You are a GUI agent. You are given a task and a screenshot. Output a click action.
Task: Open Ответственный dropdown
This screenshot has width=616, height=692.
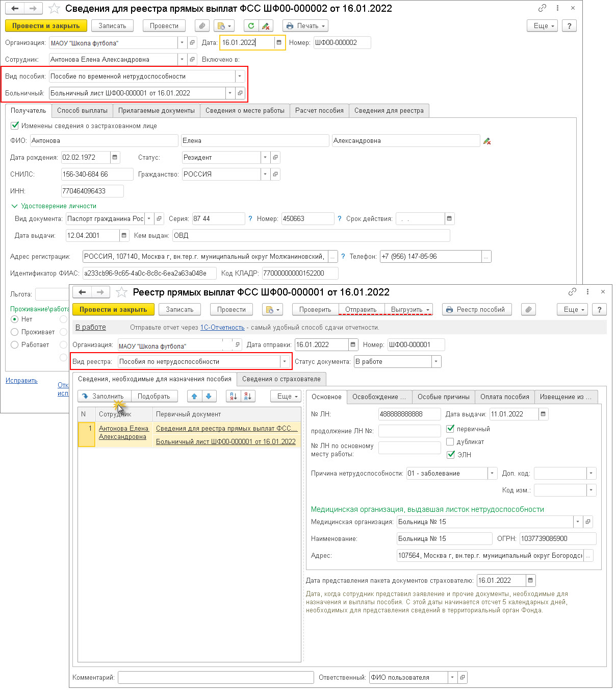point(452,677)
